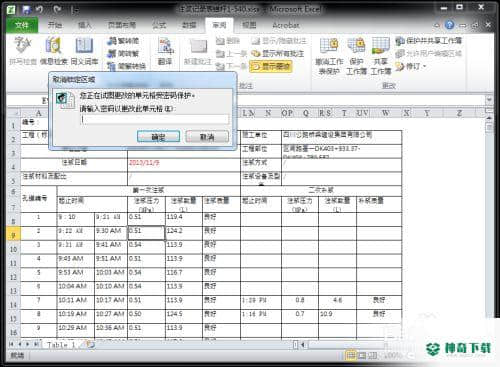This screenshot has height=367, width=500.
Task: Click 保护并共享工作簿 in the ribbon
Action: [429, 41]
